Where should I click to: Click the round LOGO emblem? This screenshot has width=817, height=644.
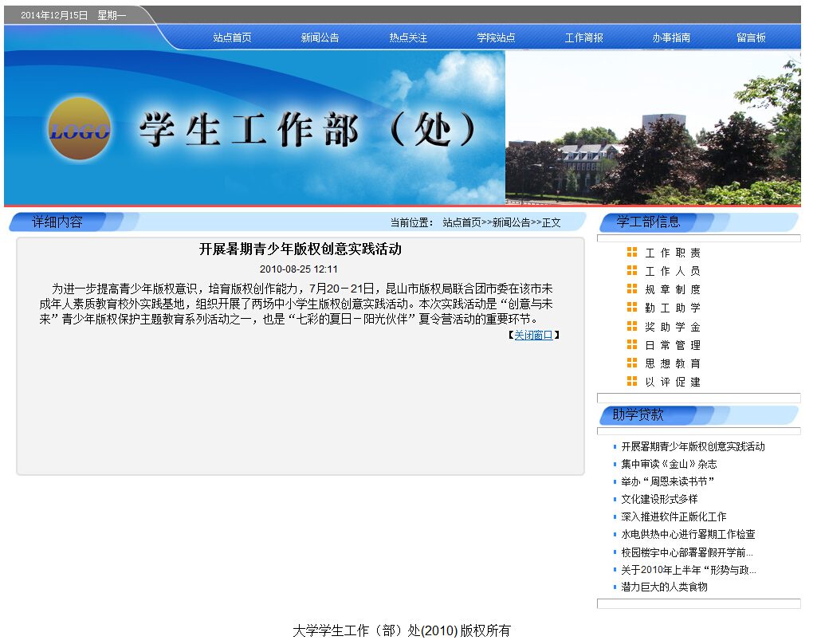pos(79,128)
